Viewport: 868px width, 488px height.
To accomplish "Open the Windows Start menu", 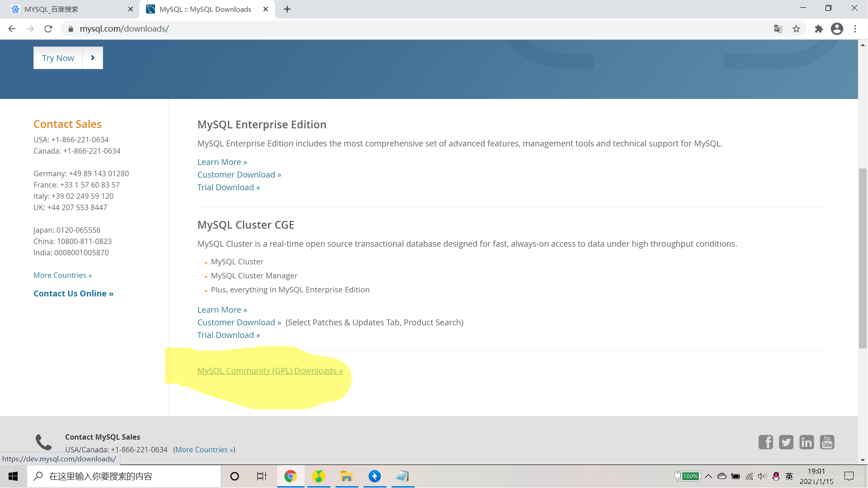I will tap(13, 476).
